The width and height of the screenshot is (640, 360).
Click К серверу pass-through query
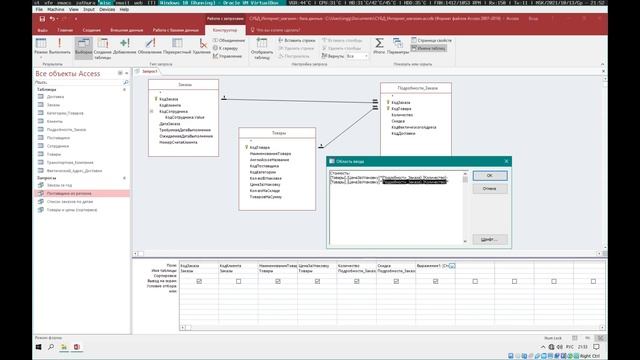pyautogui.click(x=226, y=48)
